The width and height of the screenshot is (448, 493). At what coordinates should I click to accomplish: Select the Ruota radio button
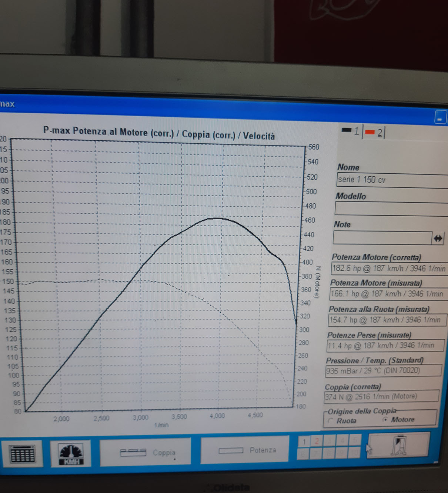(331, 421)
